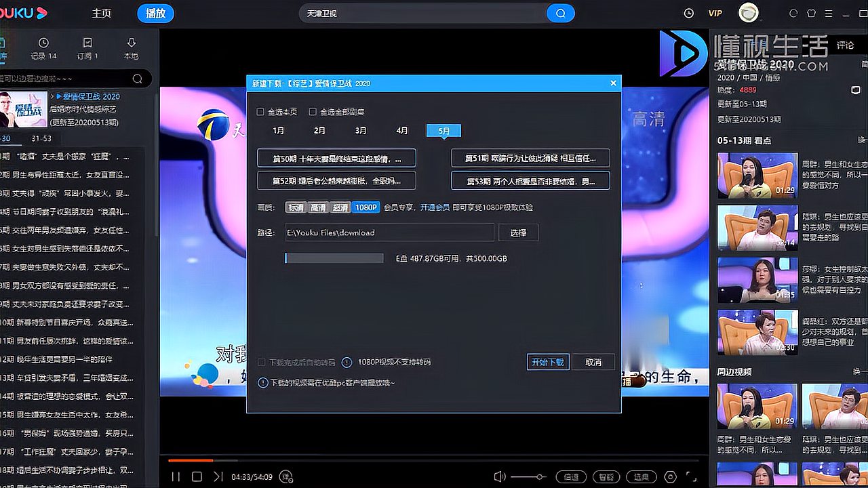The height and width of the screenshot is (488, 868).
Task: Open the 02:30 clip thumbnail in right panel
Action: pyautogui.click(x=758, y=333)
